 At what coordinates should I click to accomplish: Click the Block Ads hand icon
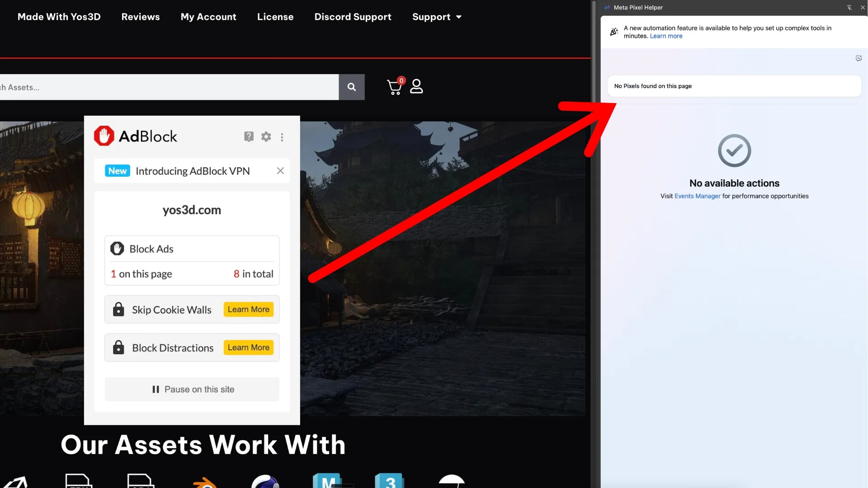click(x=117, y=249)
